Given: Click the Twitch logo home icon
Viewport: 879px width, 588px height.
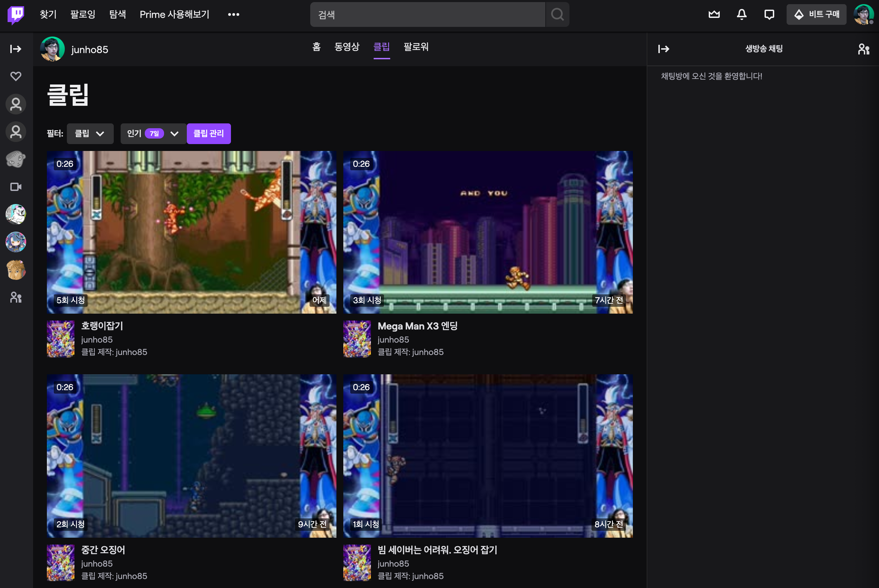Looking at the screenshot, I should pyautogui.click(x=16, y=14).
